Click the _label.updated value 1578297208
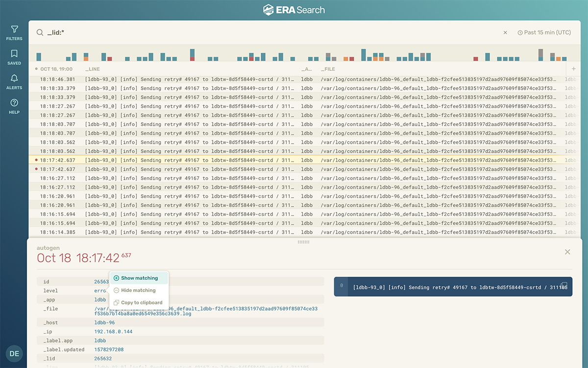The image size is (588, 368). pyautogui.click(x=109, y=349)
